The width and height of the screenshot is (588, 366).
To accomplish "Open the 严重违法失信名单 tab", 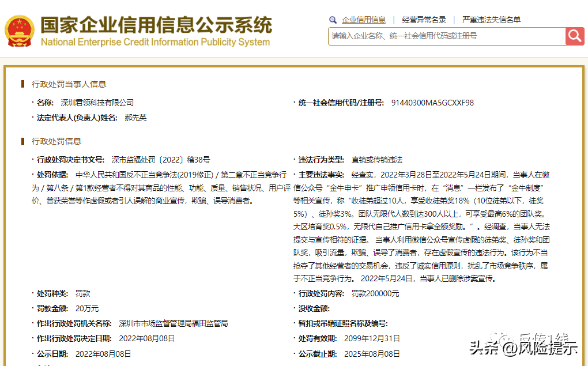I will [x=492, y=20].
